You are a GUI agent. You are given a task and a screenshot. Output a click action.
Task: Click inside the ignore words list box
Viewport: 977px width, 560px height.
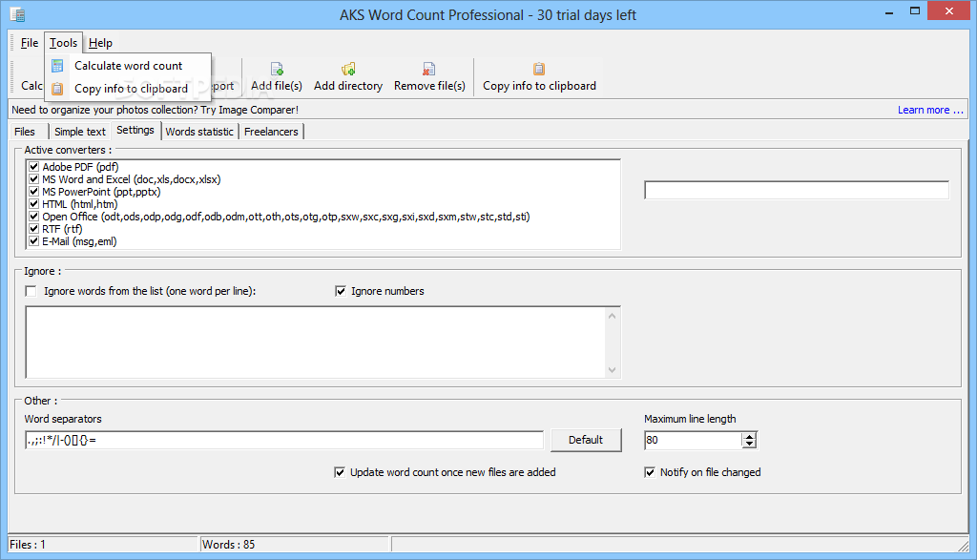pyautogui.click(x=315, y=342)
